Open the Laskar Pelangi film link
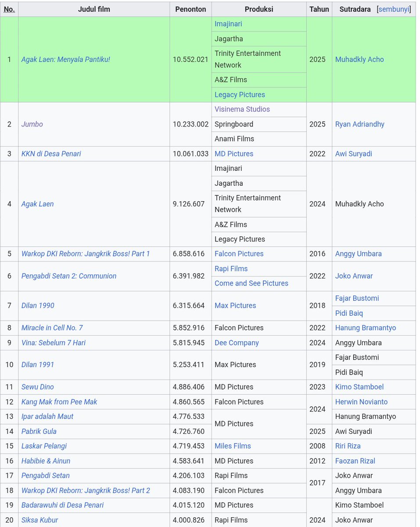 pyautogui.click(x=44, y=446)
